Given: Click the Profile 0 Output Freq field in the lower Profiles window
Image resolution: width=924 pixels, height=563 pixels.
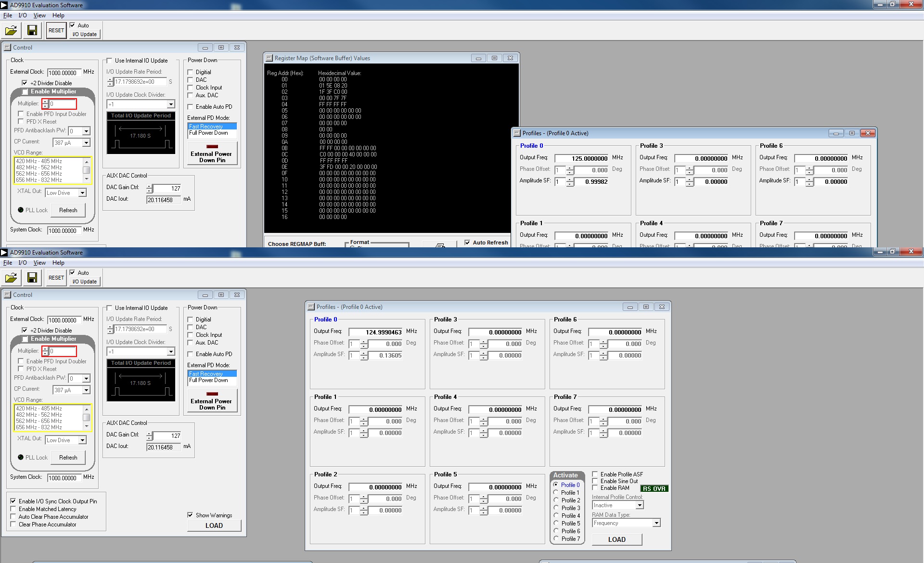Looking at the screenshot, I should click(x=376, y=332).
